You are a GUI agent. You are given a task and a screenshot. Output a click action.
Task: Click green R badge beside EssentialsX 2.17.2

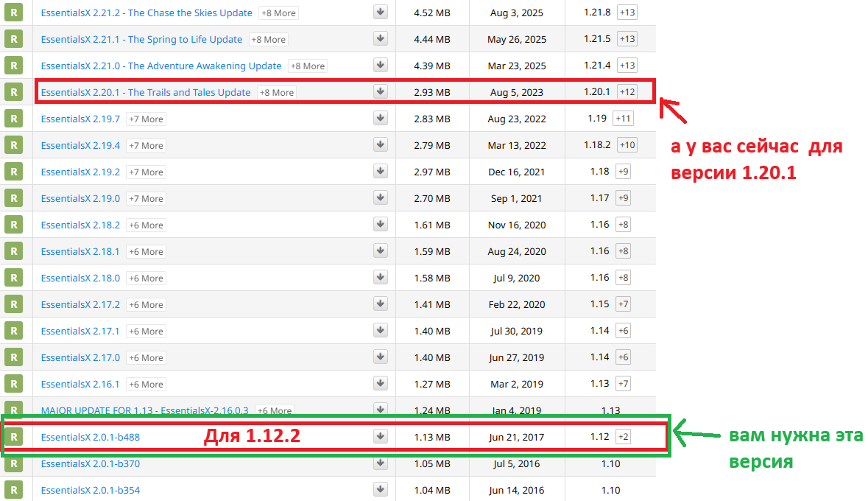13,304
